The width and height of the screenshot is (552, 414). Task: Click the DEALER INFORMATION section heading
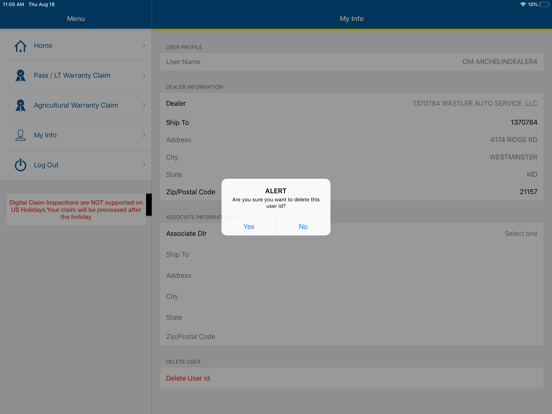click(x=194, y=87)
